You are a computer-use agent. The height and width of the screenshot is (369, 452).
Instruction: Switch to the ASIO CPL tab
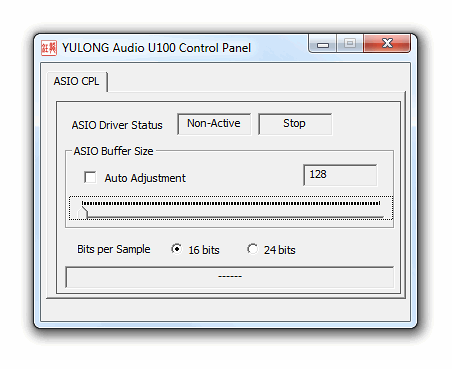pos(77,81)
